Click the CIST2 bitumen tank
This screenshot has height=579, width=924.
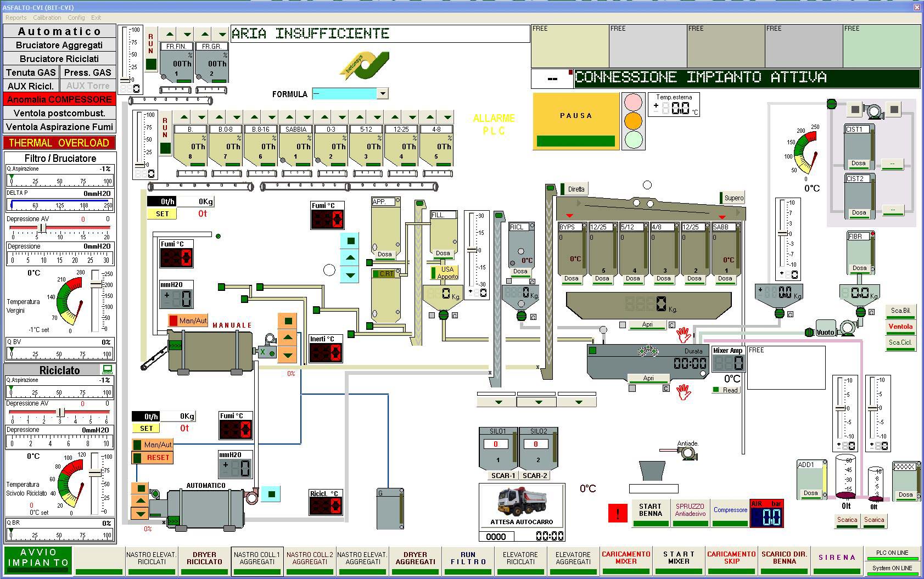click(859, 196)
